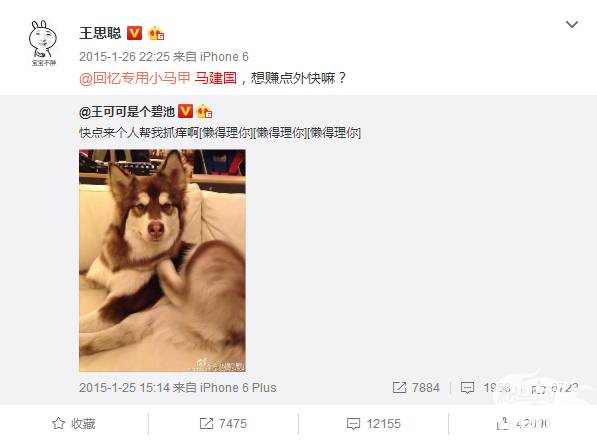Click the crown membership badge beside 王思聪
This screenshot has width=597, height=441.
[156, 34]
